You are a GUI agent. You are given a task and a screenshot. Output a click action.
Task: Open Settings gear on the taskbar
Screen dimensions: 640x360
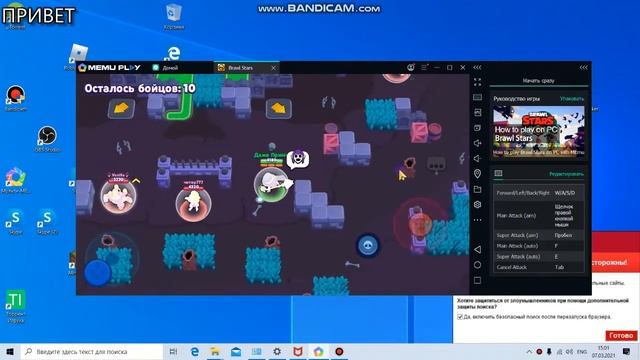point(277,351)
